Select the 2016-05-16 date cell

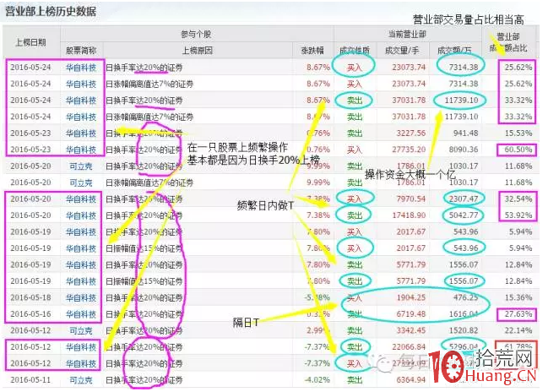click(30, 314)
